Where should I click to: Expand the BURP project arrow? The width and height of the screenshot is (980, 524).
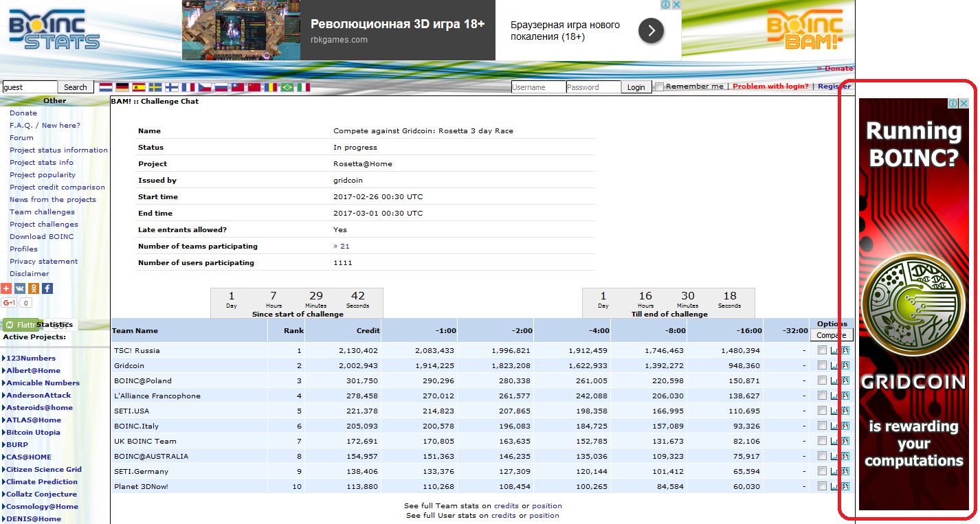point(3,445)
